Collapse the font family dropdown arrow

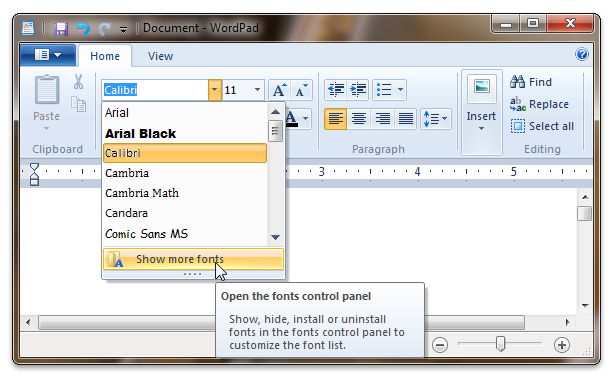point(215,90)
